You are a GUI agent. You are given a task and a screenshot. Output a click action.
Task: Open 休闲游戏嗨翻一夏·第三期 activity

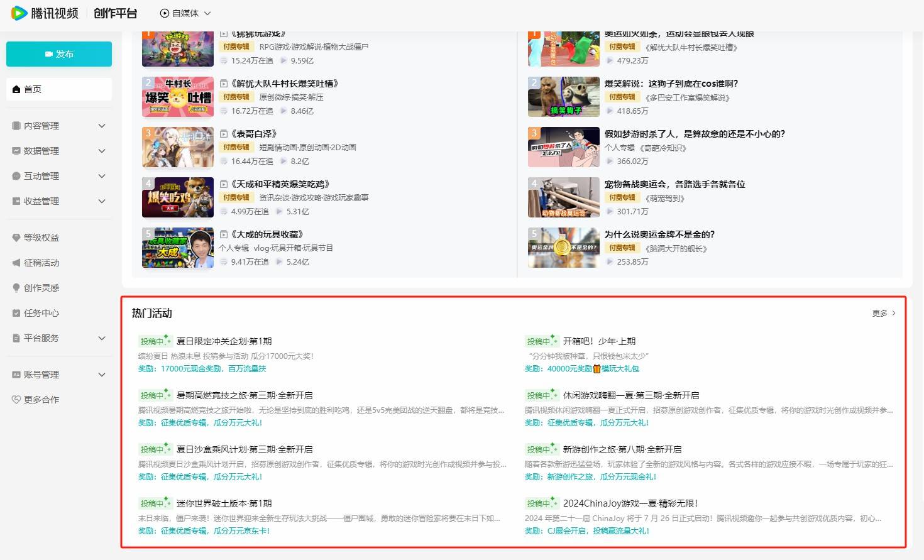pyautogui.click(x=631, y=395)
